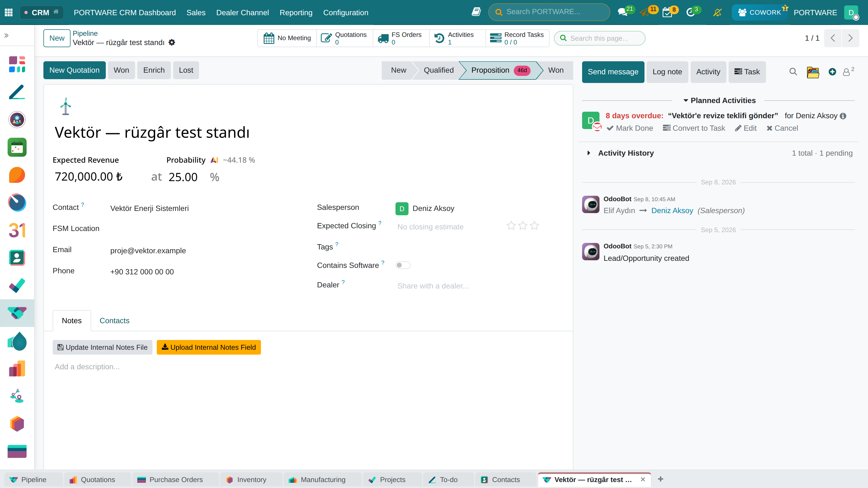Open the sidebar Projects checkmark icon
868x488 pixels.
(17, 285)
